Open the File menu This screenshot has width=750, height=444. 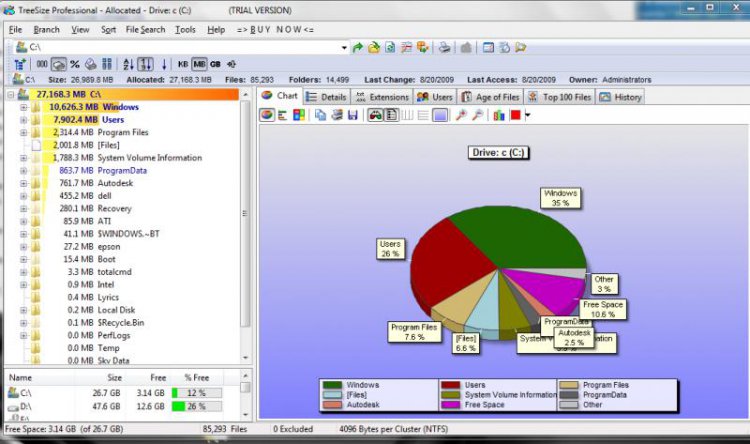(x=15, y=30)
